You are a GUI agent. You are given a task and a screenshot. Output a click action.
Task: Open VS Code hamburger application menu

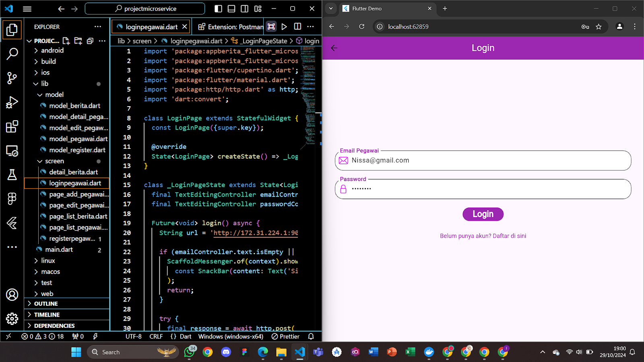(x=27, y=8)
